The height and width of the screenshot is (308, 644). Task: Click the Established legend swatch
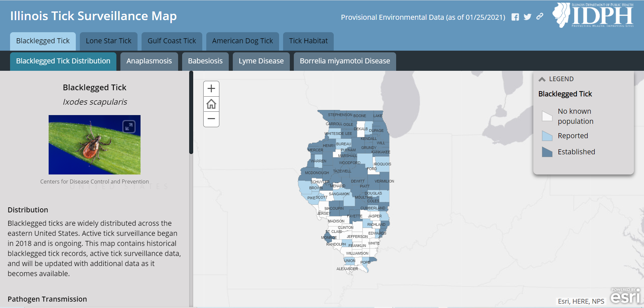547,152
